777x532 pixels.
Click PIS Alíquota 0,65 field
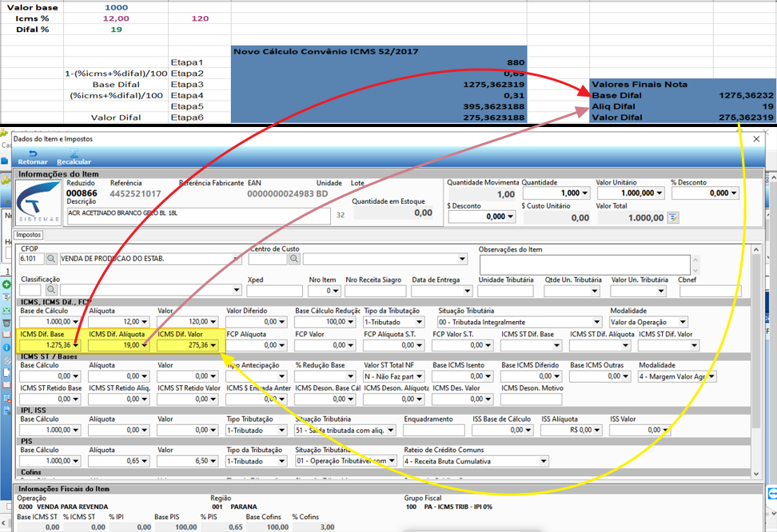coord(118,461)
